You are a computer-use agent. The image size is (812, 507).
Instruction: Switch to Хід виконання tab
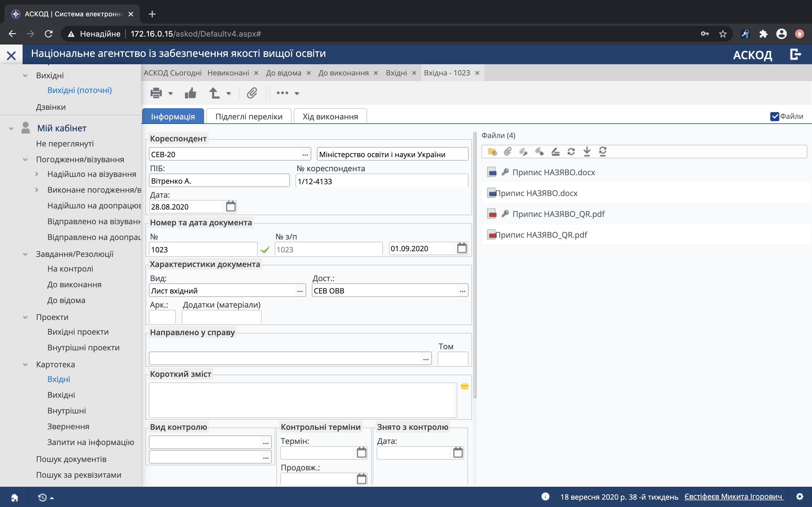coord(330,116)
